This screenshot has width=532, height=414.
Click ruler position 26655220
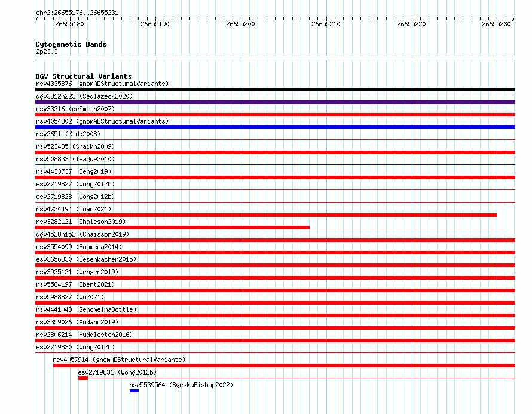coord(411,24)
